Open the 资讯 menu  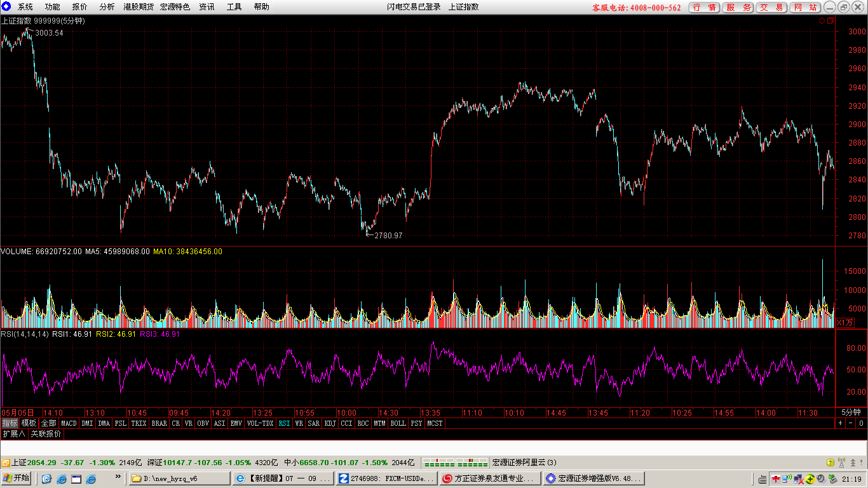(207, 7)
